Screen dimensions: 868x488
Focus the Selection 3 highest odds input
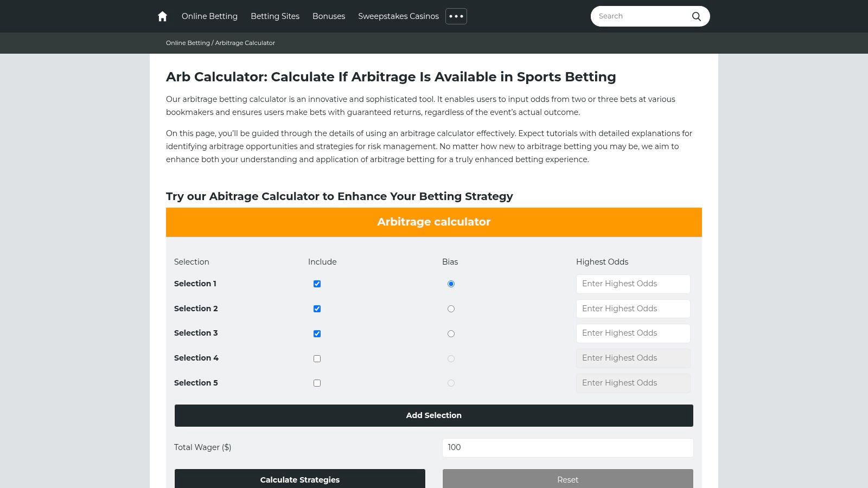(633, 333)
